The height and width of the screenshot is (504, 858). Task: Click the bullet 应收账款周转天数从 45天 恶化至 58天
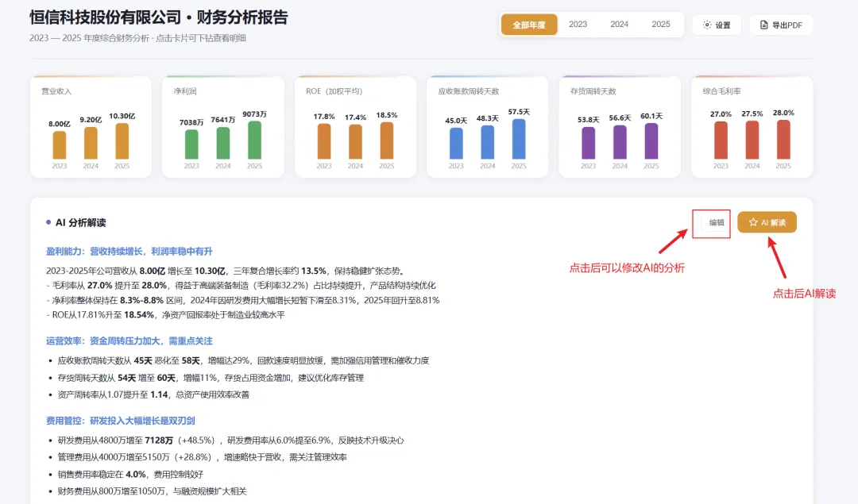pyautogui.click(x=244, y=361)
